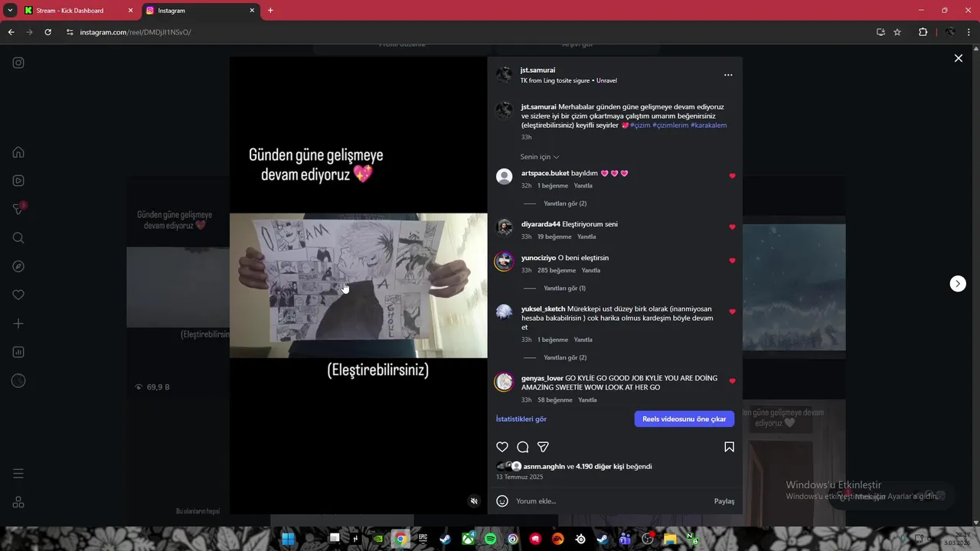Click the 'Paylaş' post comment button
The width and height of the screenshot is (980, 551).
[724, 501]
